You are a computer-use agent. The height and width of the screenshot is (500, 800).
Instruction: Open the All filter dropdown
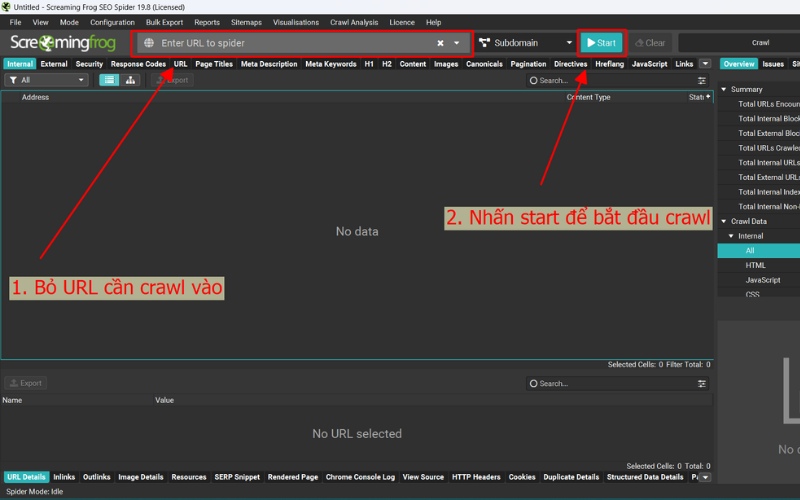coord(46,80)
